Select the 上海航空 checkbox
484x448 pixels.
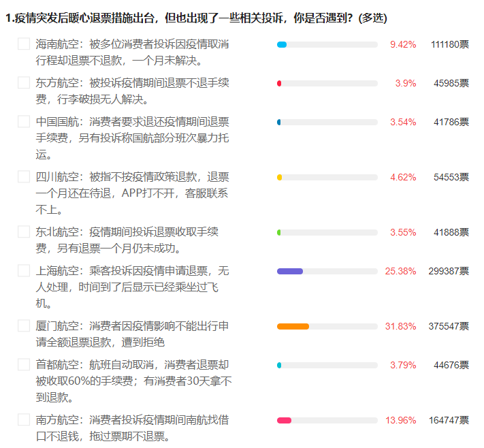[24, 271]
